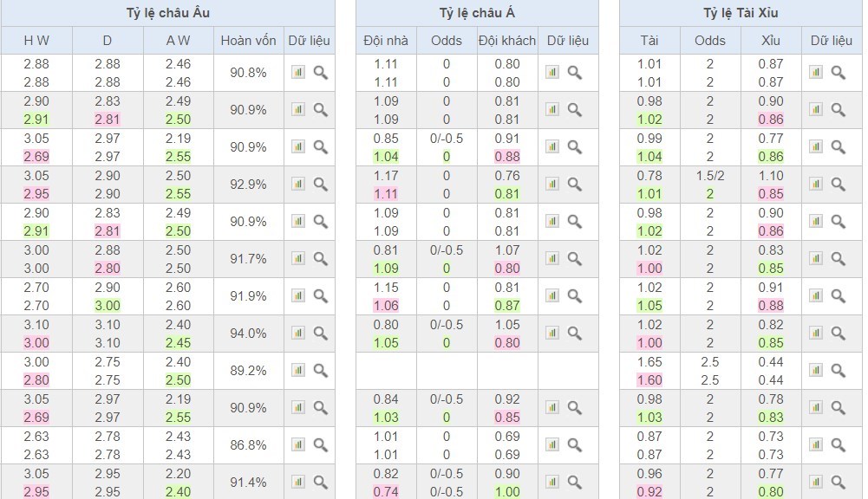
Task: Select the Tỷ lệ châu Á table header
Action: point(477,13)
